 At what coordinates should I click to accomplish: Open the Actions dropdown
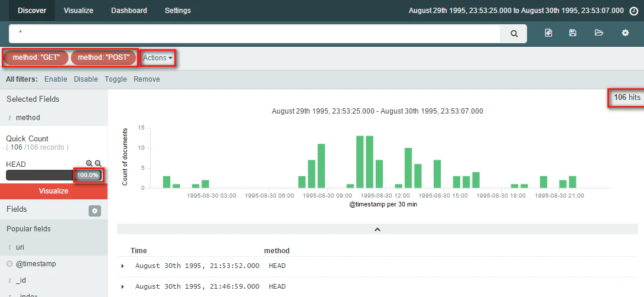pyautogui.click(x=158, y=58)
